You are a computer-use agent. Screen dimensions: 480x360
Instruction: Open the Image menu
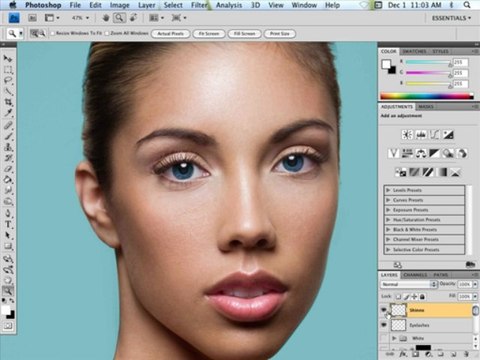coord(119,5)
